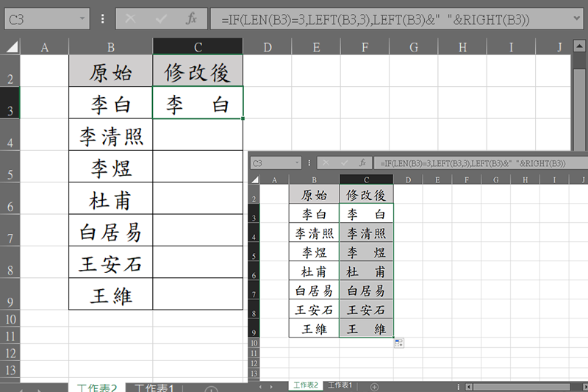588x392 pixels.
Task: Click inset column C cell 王 維
Action: point(366,328)
